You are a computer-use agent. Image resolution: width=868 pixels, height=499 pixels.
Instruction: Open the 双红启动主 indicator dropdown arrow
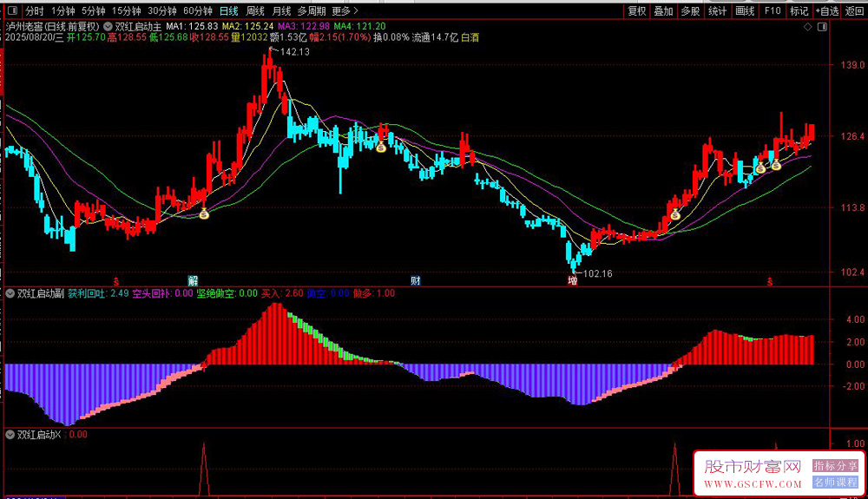coord(108,27)
